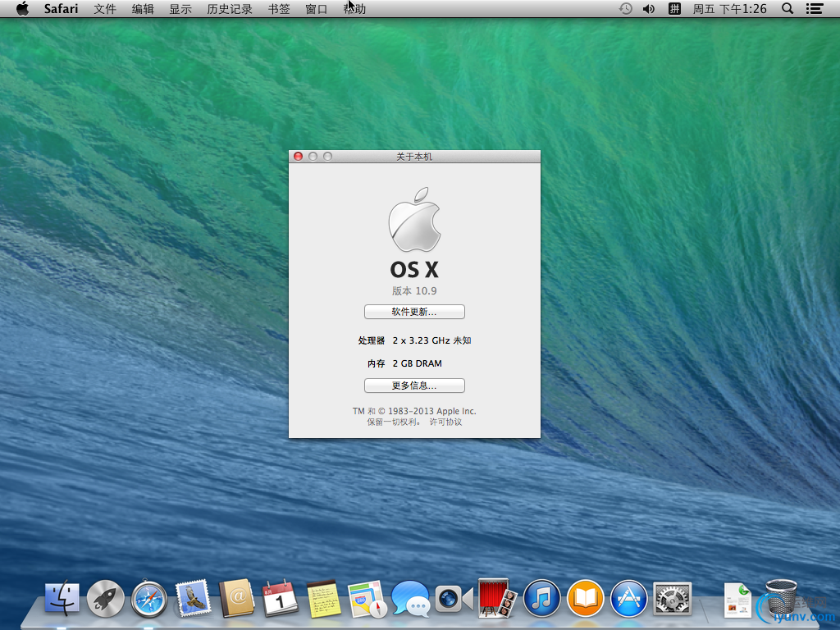Open Calendar icon in the Dock
The height and width of the screenshot is (630, 840).
tap(280, 598)
